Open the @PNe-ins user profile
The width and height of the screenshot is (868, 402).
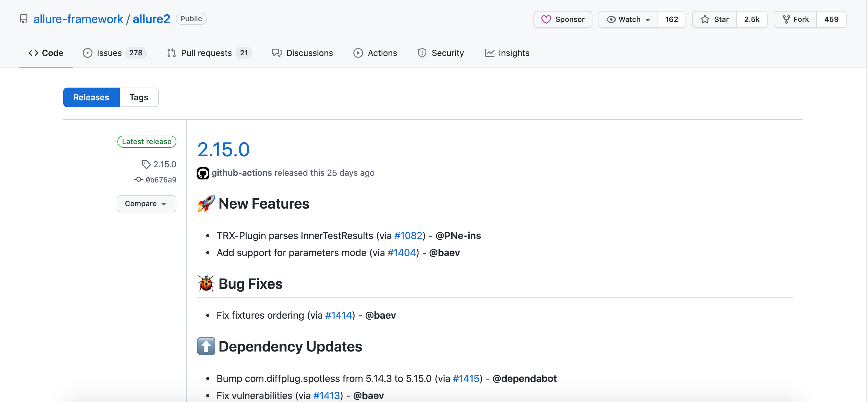[x=458, y=236]
